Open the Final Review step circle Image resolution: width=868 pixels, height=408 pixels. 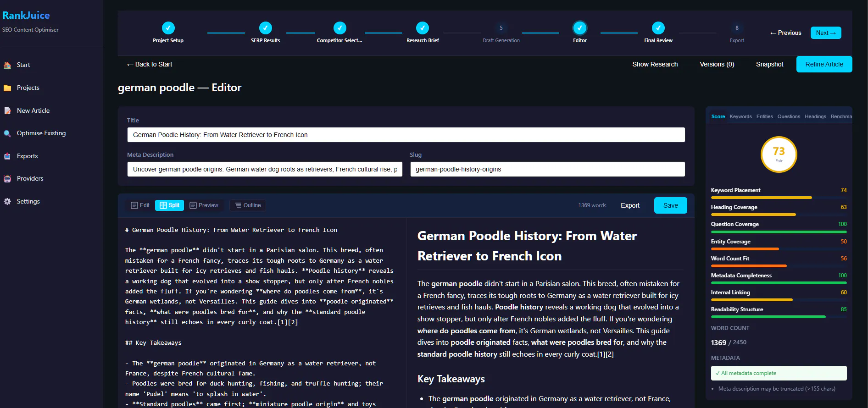[658, 28]
